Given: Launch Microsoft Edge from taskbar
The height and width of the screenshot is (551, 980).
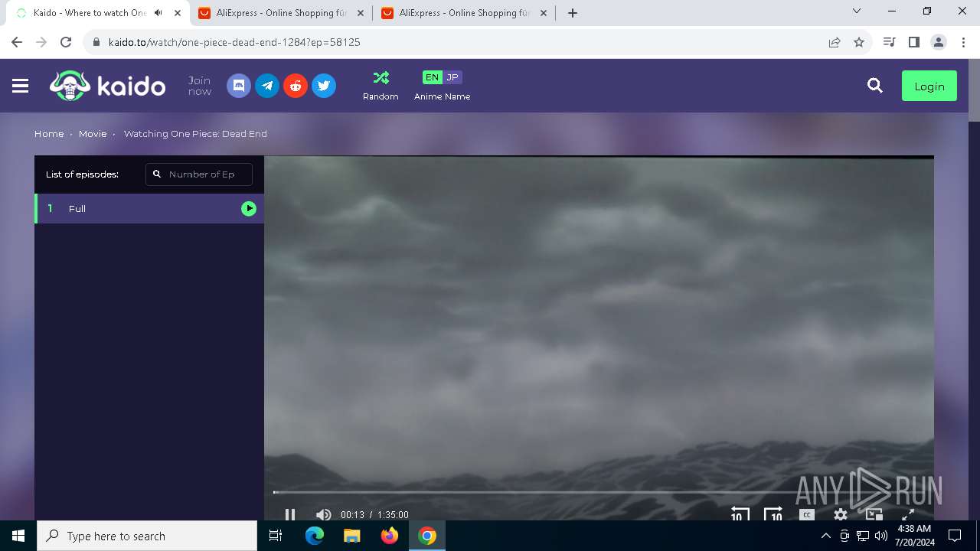Looking at the screenshot, I should pos(315,536).
